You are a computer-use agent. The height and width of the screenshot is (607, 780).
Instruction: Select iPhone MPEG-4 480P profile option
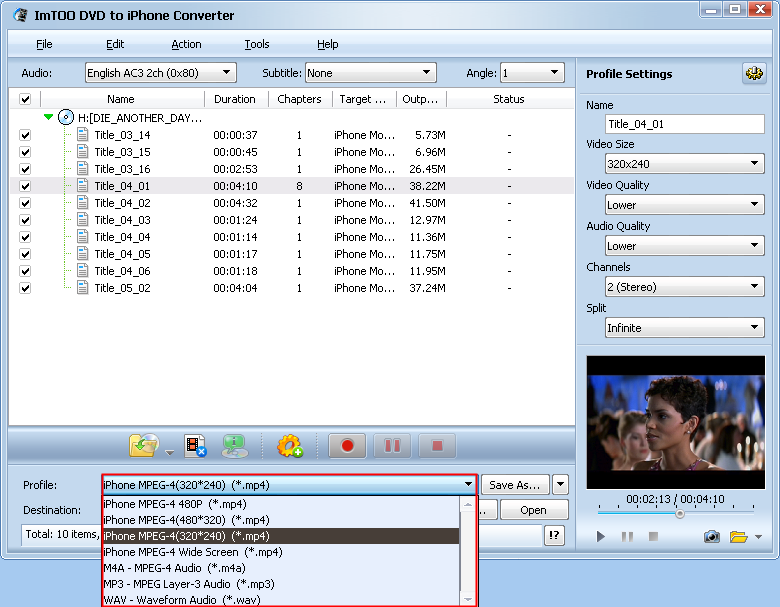coord(281,504)
